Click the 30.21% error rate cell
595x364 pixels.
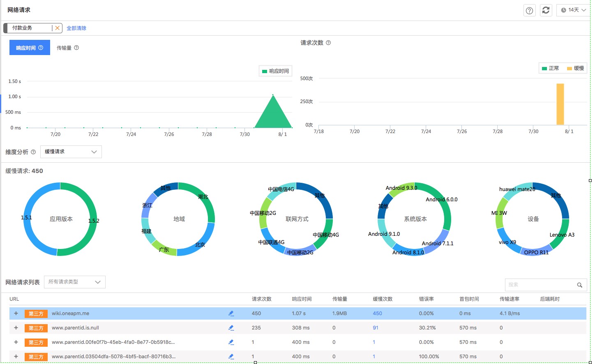[x=427, y=328]
